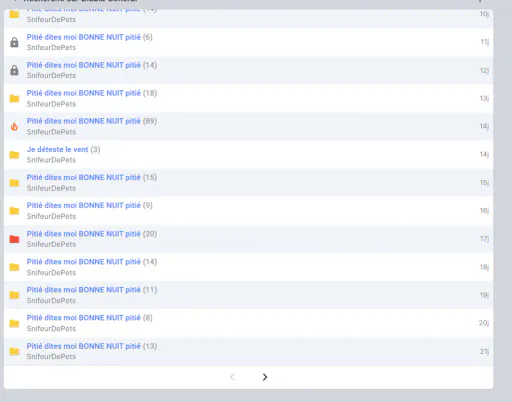
Task: Click author SnifeurDePets under the (11) topic
Action: 51,301
